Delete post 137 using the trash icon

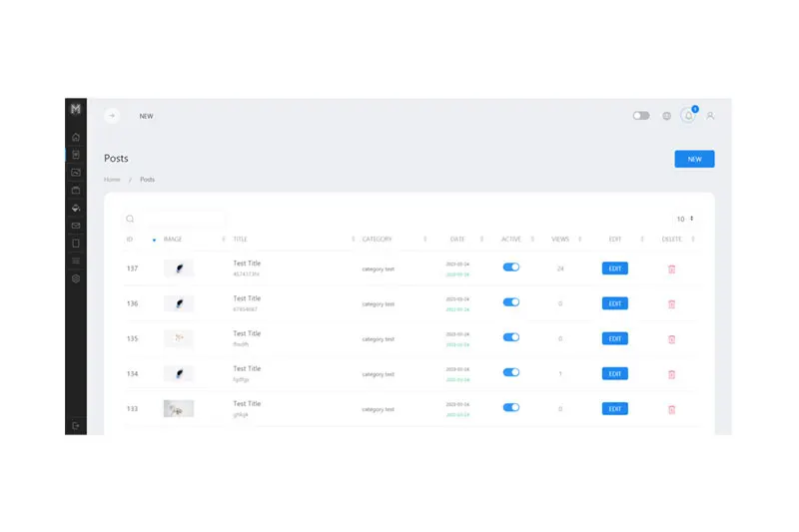click(671, 268)
